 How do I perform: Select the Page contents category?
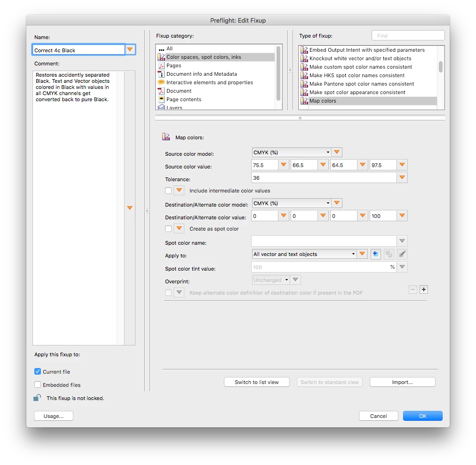pyautogui.click(x=215, y=99)
